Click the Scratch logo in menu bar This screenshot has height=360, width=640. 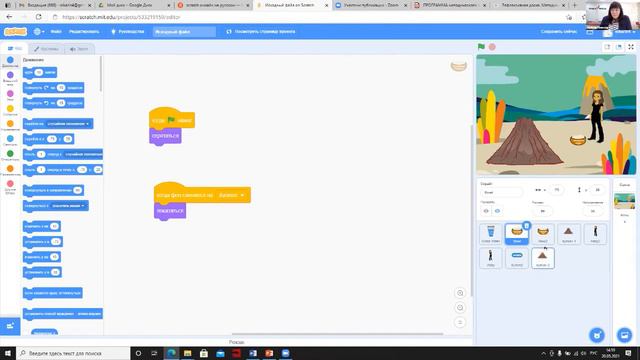point(15,31)
